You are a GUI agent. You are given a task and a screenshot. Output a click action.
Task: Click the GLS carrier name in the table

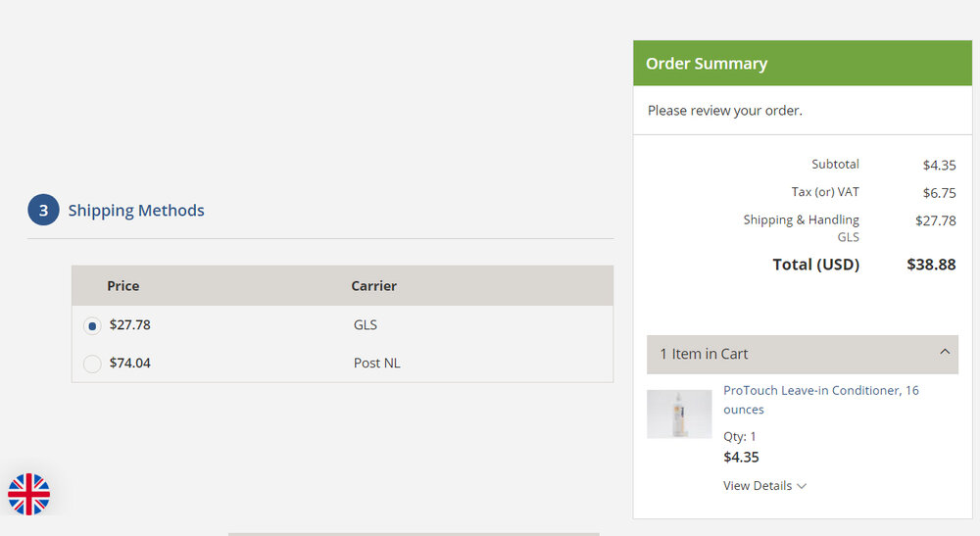[366, 325]
